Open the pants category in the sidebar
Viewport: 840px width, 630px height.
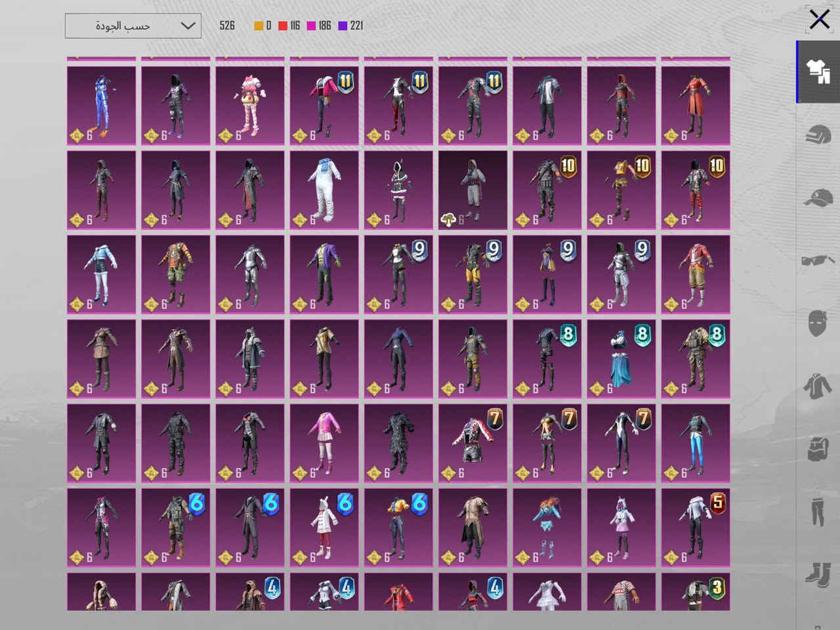818,511
